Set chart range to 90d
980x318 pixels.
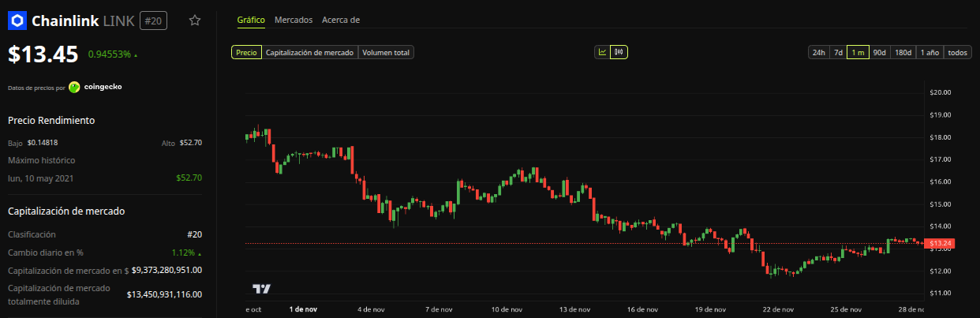pyautogui.click(x=879, y=53)
